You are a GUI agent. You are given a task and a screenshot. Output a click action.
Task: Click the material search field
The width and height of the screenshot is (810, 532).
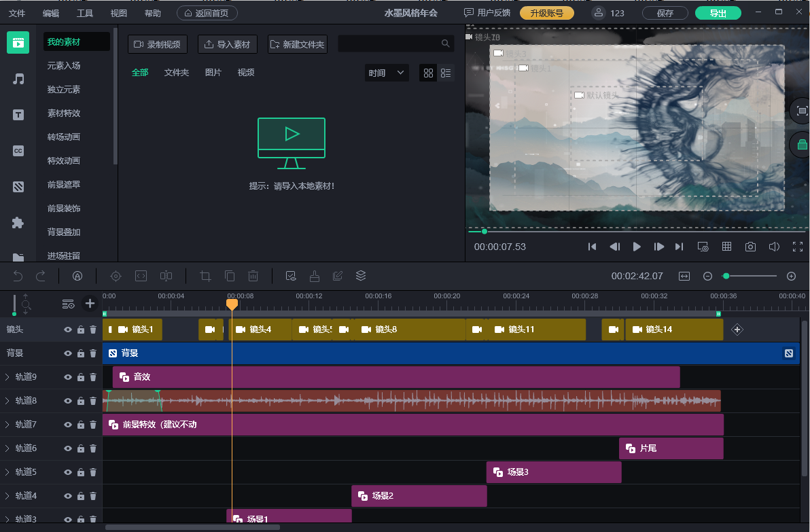(x=395, y=44)
